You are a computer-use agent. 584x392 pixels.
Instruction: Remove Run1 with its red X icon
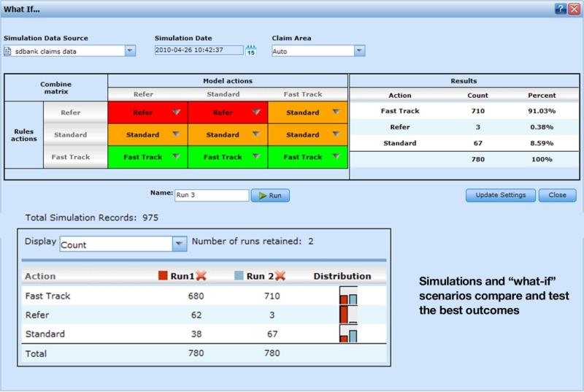[201, 276]
